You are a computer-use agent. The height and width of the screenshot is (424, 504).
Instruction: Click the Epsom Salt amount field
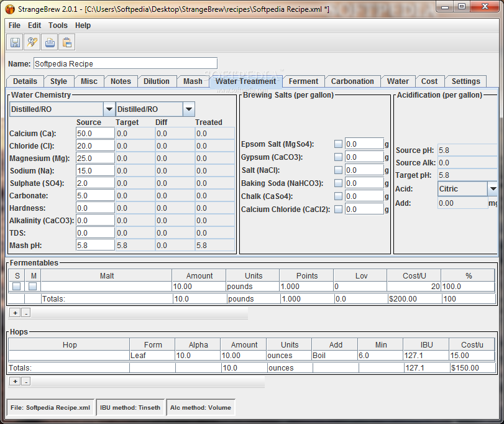(x=365, y=144)
